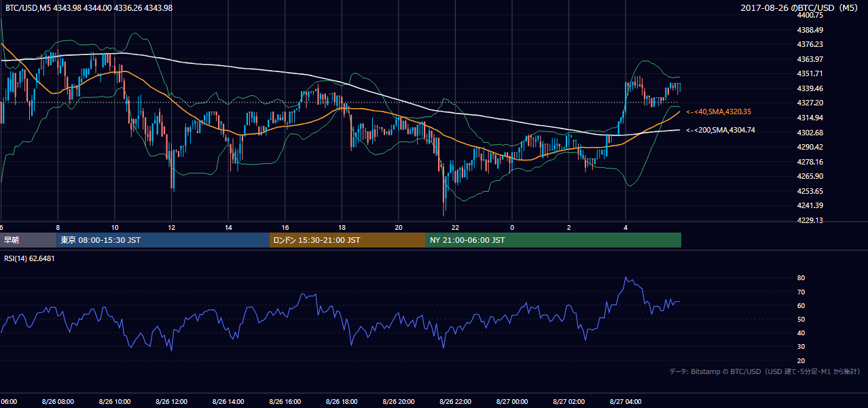Screen dimensions: 868x408
Task: Click hour tick 22 under the price chart
Action: (x=456, y=228)
